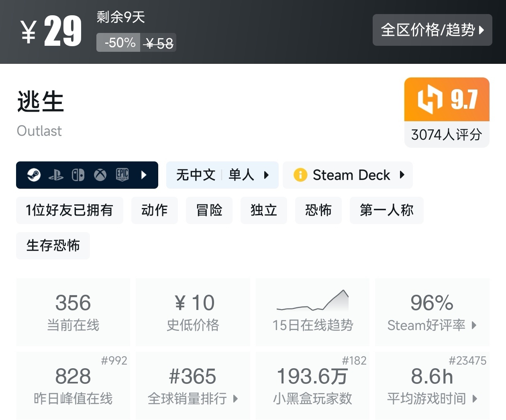Expand the 无中文 单人 details arrow
This screenshot has width=506, height=420.
(x=266, y=175)
